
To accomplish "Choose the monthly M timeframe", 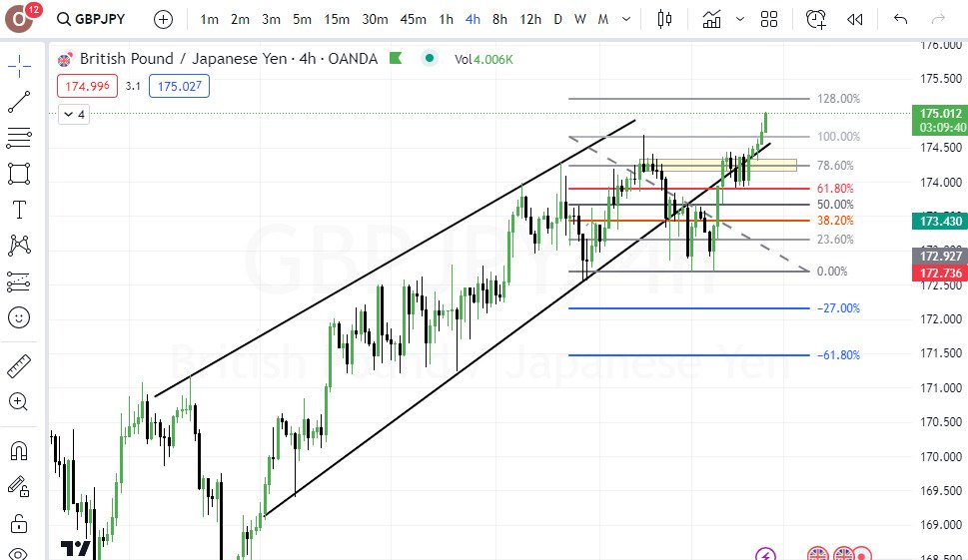I will click(603, 19).
